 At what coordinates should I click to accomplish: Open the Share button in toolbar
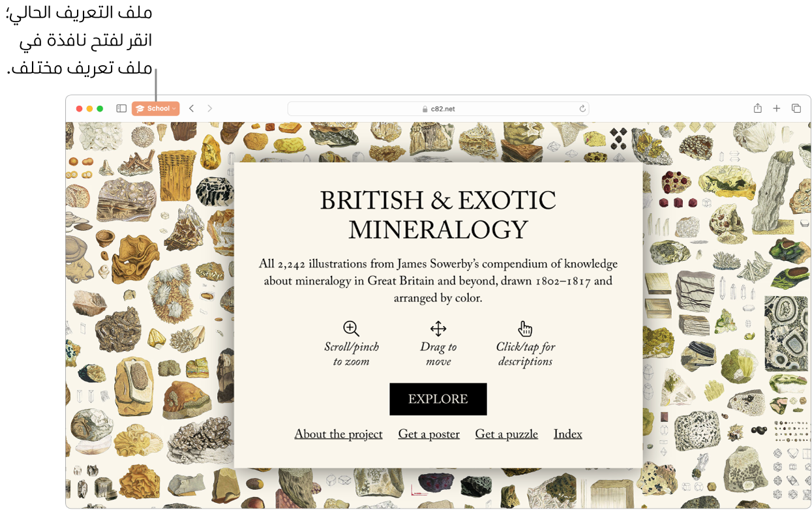758,108
